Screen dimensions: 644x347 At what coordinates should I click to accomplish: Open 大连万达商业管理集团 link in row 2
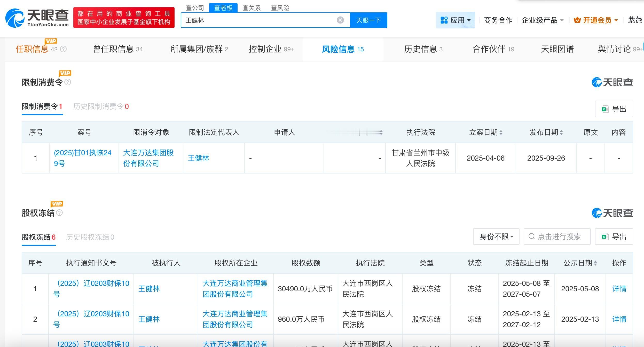tap(235, 319)
